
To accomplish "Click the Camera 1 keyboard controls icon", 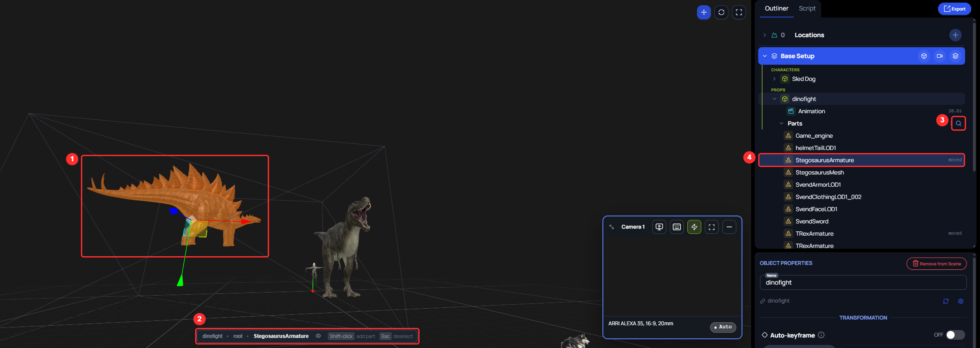I will click(677, 227).
